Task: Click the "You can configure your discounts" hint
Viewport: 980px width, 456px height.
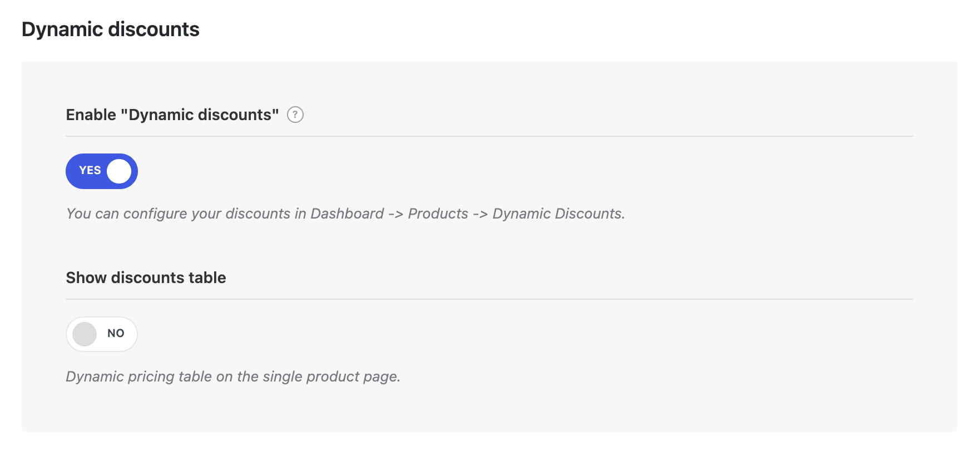Action: click(345, 214)
